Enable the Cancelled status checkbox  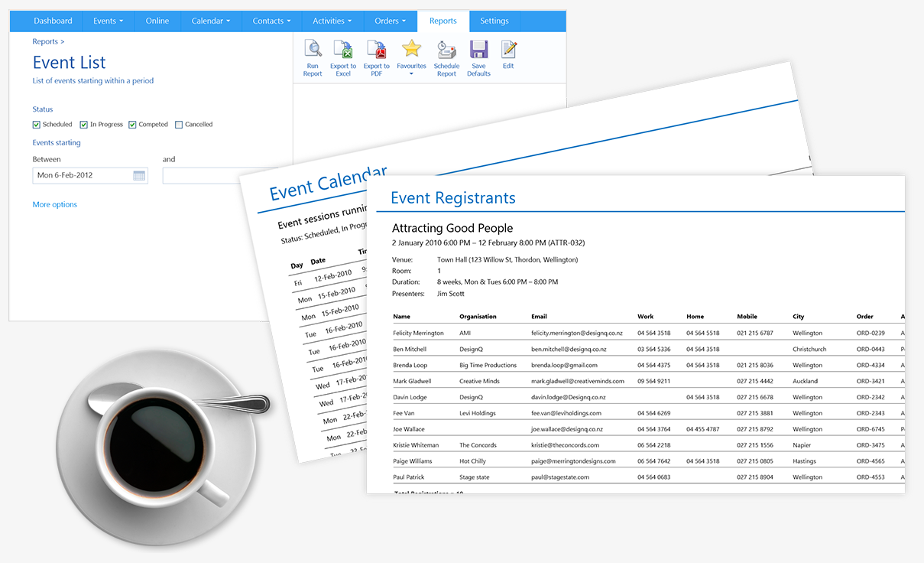179,125
